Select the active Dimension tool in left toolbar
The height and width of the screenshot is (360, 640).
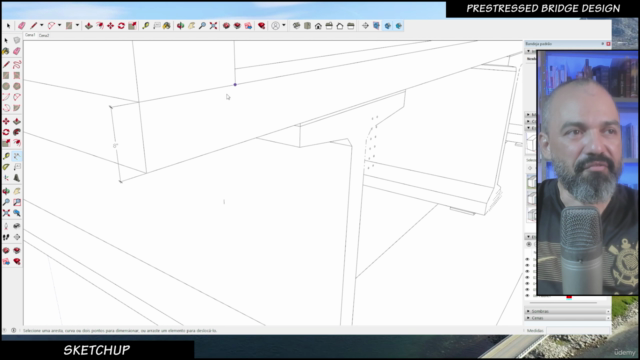(x=17, y=156)
